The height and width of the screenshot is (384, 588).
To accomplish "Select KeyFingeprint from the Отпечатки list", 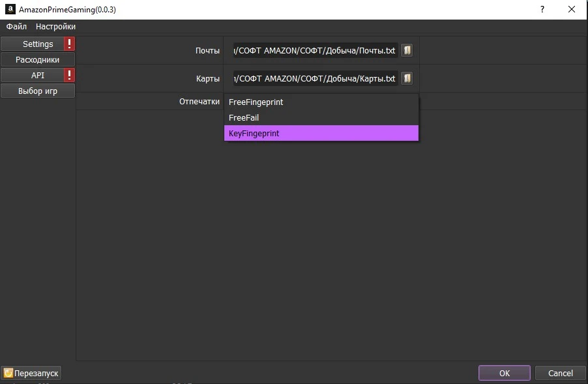I will tap(321, 133).
